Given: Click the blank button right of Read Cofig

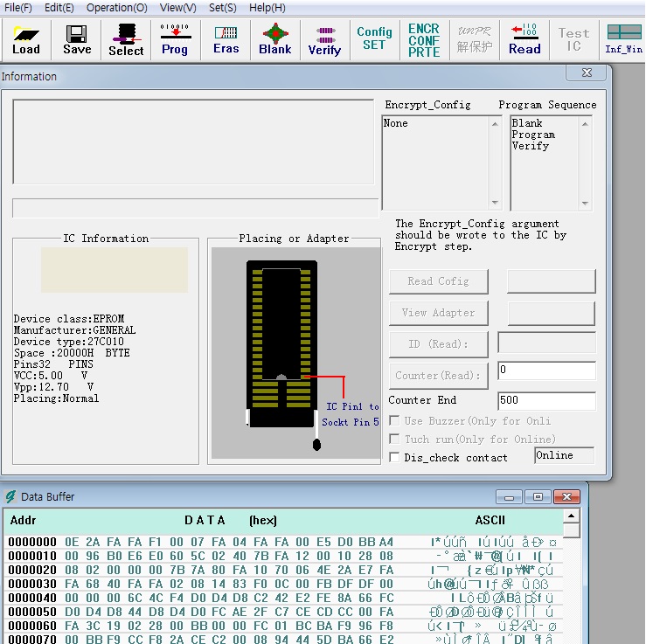Looking at the screenshot, I should coord(552,281).
